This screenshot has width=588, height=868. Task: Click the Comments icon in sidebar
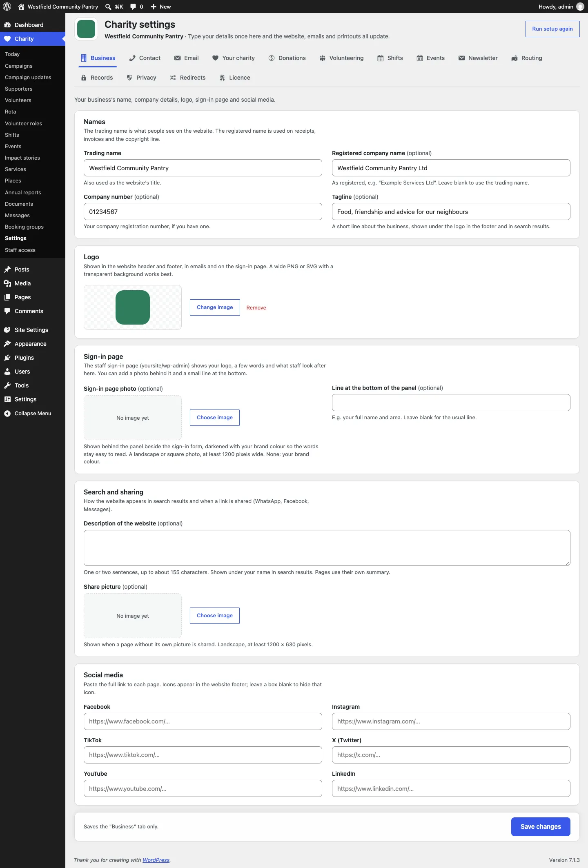click(x=7, y=311)
